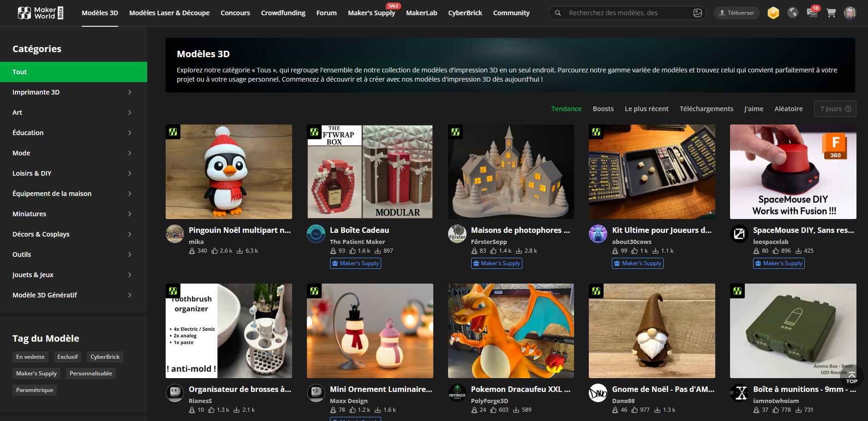
Task: Switch to Boosts sorting tab
Action: pos(603,109)
